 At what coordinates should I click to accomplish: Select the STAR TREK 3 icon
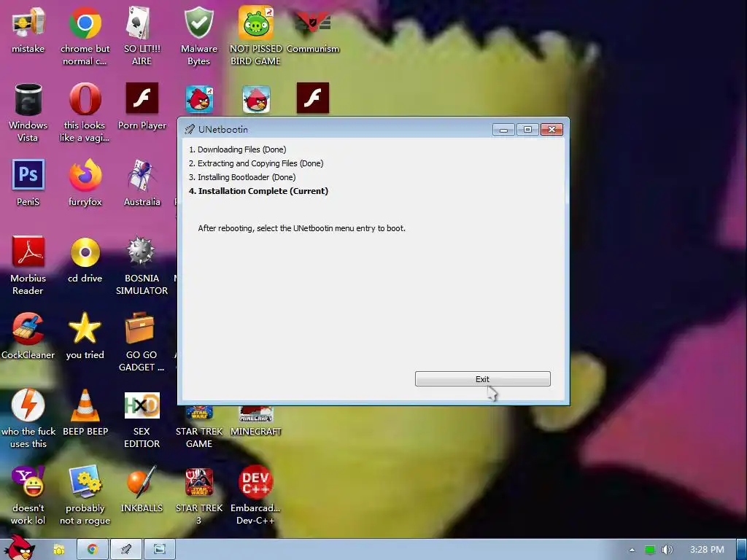tap(198, 496)
